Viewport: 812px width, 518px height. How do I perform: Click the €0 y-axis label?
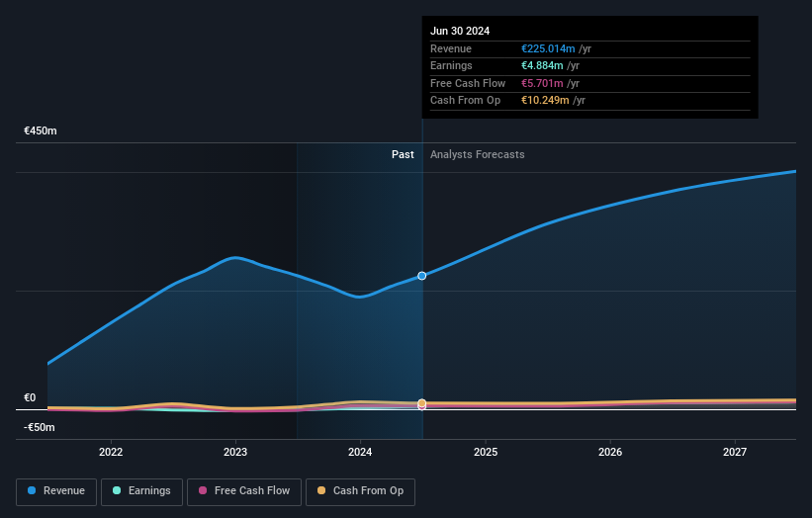pos(30,397)
